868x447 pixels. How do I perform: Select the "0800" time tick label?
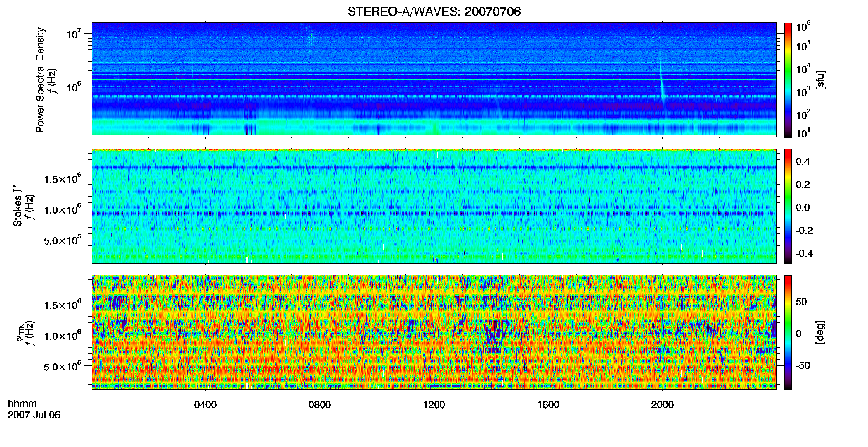(320, 405)
